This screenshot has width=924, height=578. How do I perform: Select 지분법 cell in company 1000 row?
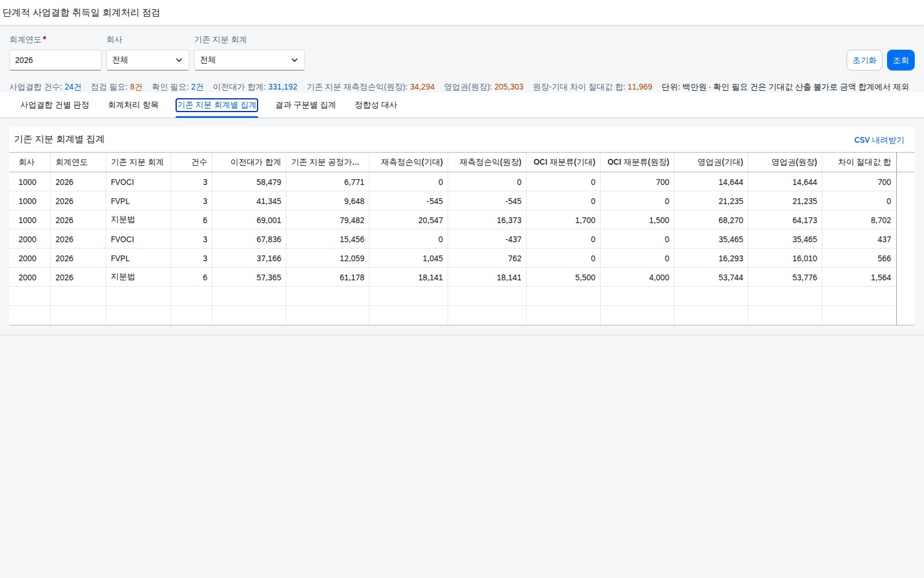(139, 220)
